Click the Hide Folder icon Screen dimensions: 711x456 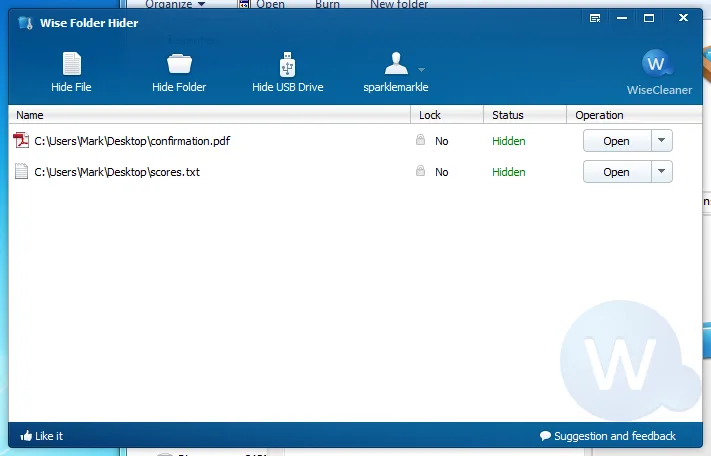(x=179, y=64)
